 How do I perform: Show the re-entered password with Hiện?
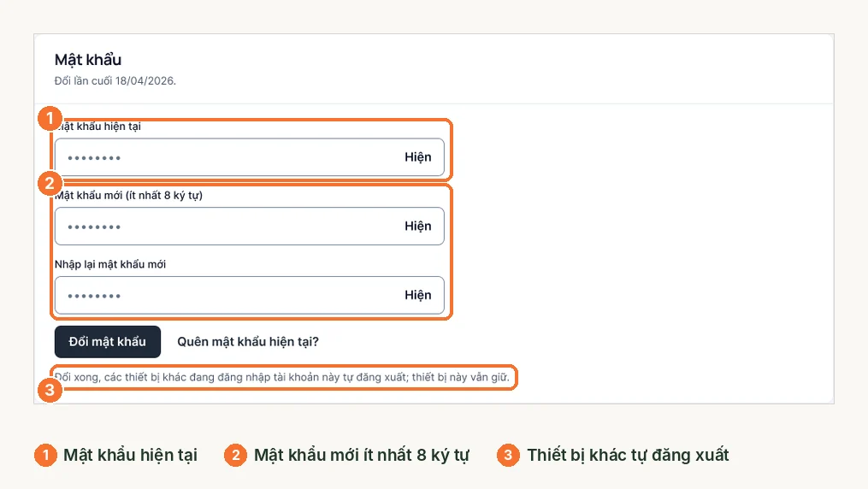(x=418, y=296)
